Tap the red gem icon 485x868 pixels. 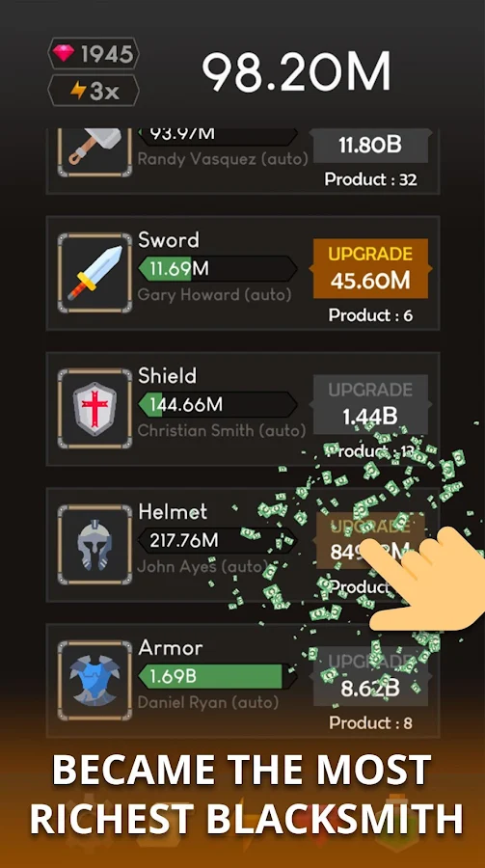pos(64,54)
